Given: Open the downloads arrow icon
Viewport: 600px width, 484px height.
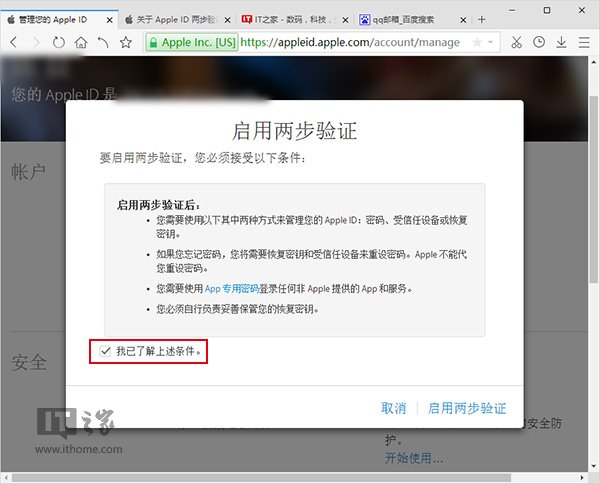Looking at the screenshot, I should (561, 42).
